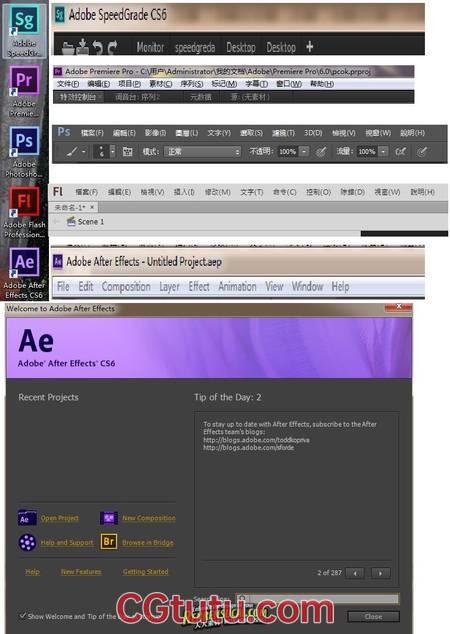
Task: Show the previous Tip of the Day
Action: [x=355, y=573]
